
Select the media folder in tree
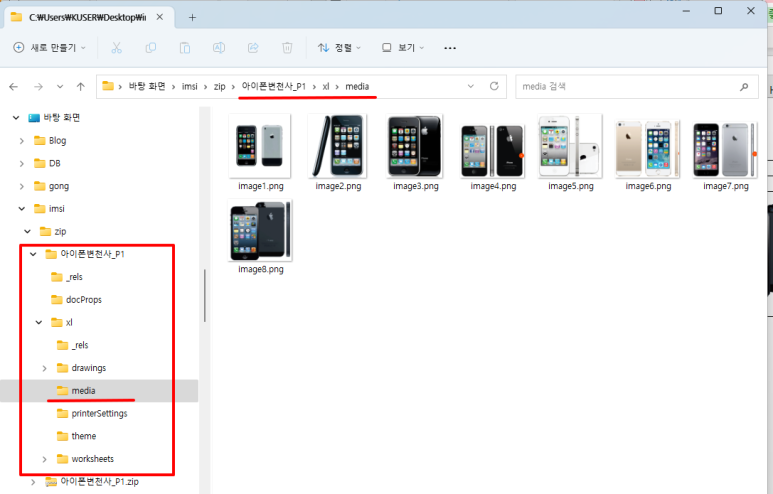[x=76, y=391]
